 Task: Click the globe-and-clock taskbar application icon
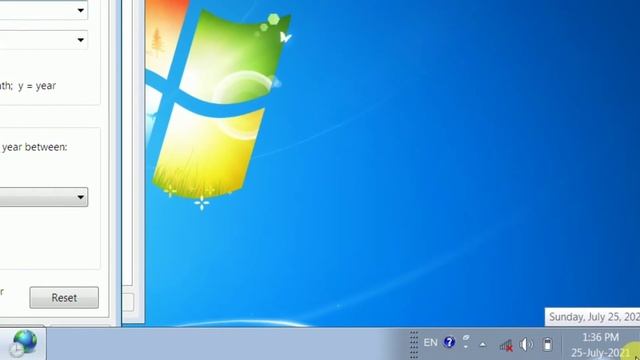click(x=24, y=344)
